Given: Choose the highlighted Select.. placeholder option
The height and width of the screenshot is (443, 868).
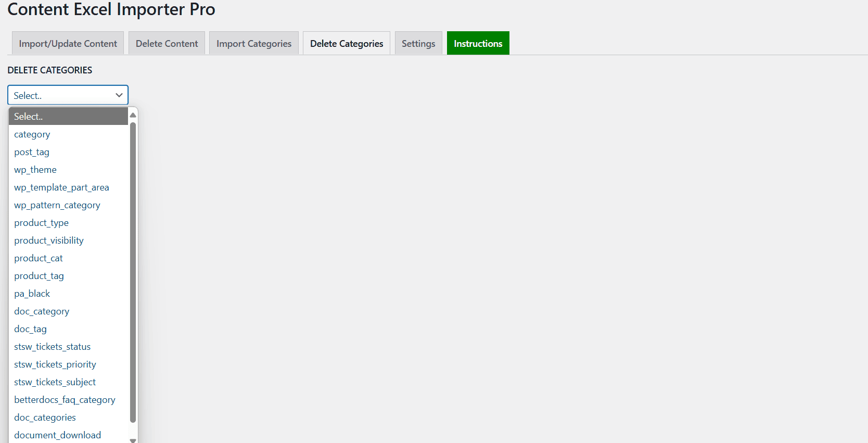Looking at the screenshot, I should tap(68, 117).
